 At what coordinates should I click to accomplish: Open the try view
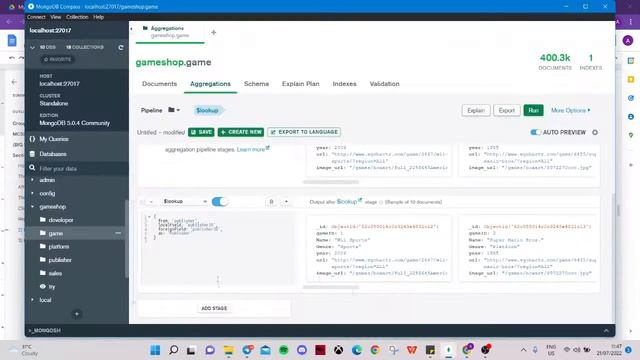point(52,287)
